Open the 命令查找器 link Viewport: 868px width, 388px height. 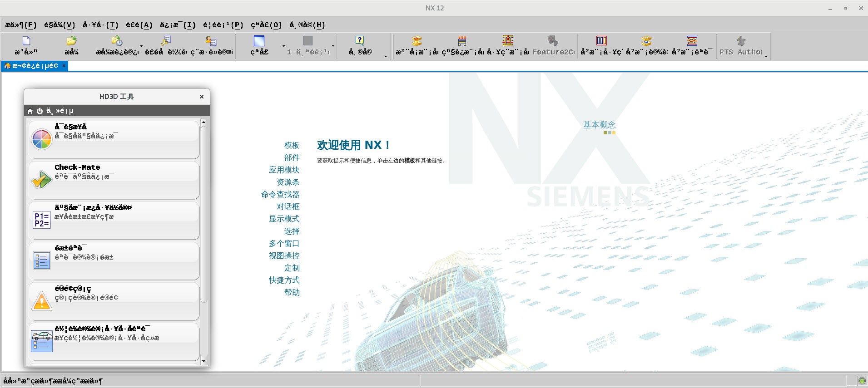pos(280,194)
